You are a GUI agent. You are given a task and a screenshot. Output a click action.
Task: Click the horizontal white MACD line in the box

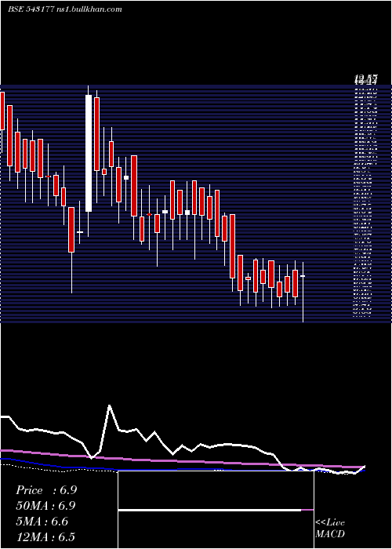tap(209, 511)
